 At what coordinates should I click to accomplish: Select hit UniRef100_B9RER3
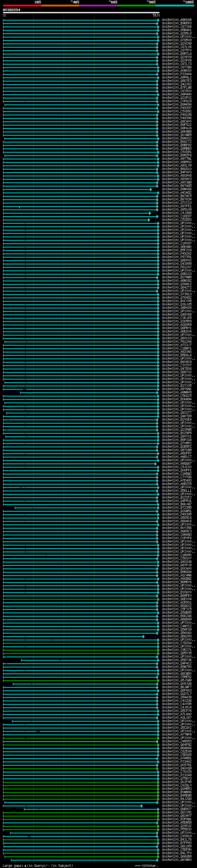coord(177,23)
